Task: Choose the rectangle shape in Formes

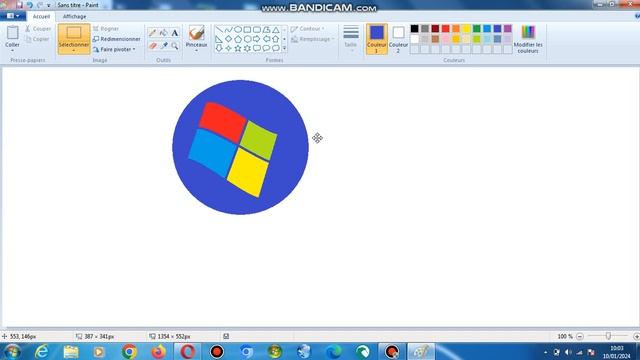Action: click(247, 30)
